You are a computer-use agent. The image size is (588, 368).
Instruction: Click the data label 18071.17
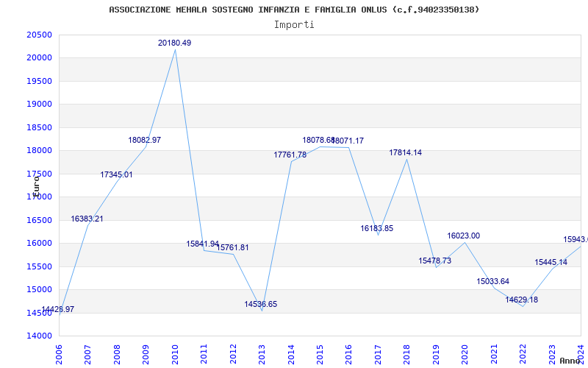click(x=348, y=141)
